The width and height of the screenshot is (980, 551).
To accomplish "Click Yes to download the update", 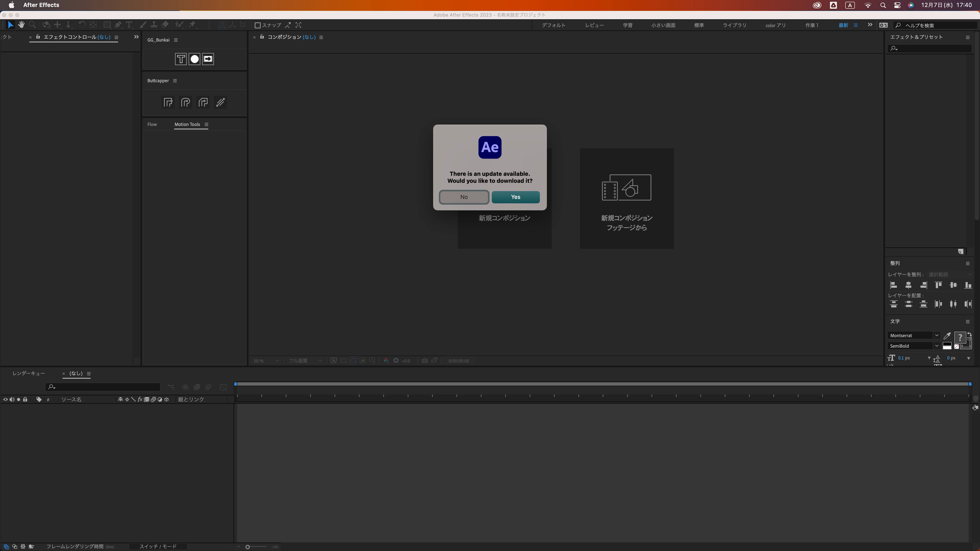I will [x=515, y=197].
